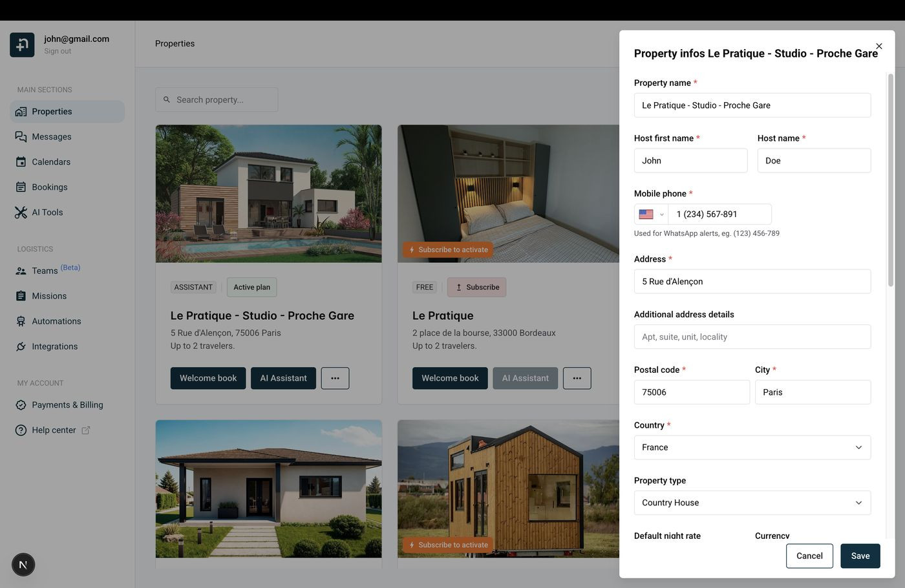The image size is (905, 588).
Task: Open the AI Tools section
Action: pos(47,212)
